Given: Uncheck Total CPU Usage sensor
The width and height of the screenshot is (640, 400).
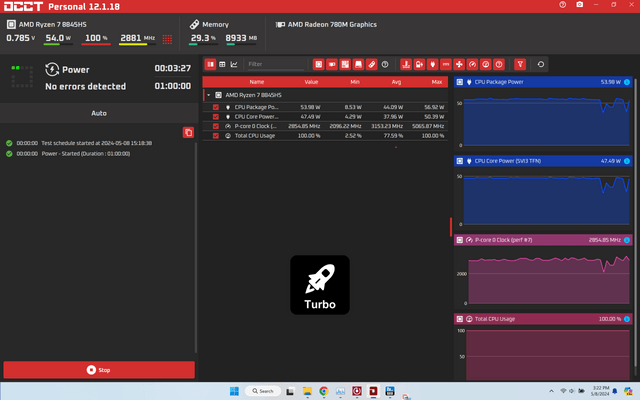Looking at the screenshot, I should (216, 136).
